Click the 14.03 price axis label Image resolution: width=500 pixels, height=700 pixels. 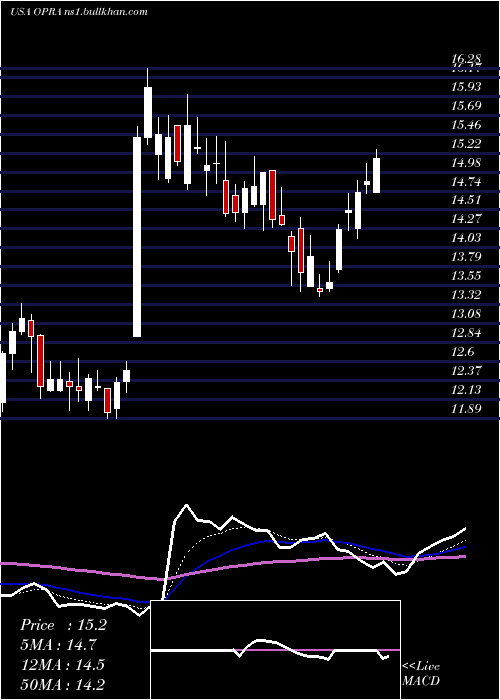tap(467, 237)
